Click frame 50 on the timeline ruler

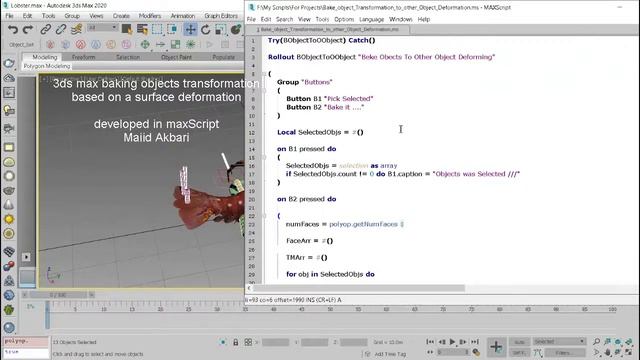pos(330,310)
